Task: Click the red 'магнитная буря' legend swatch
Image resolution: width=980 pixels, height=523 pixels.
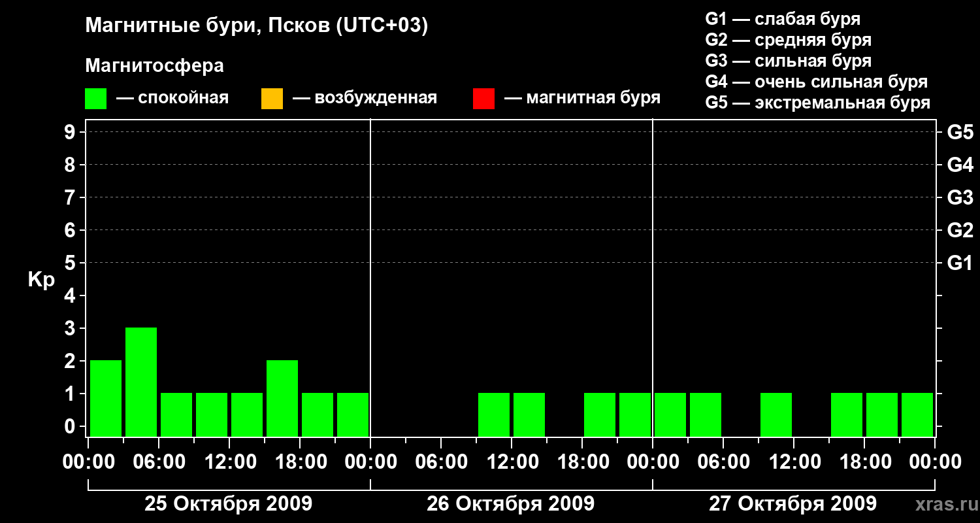Action: coord(483,99)
